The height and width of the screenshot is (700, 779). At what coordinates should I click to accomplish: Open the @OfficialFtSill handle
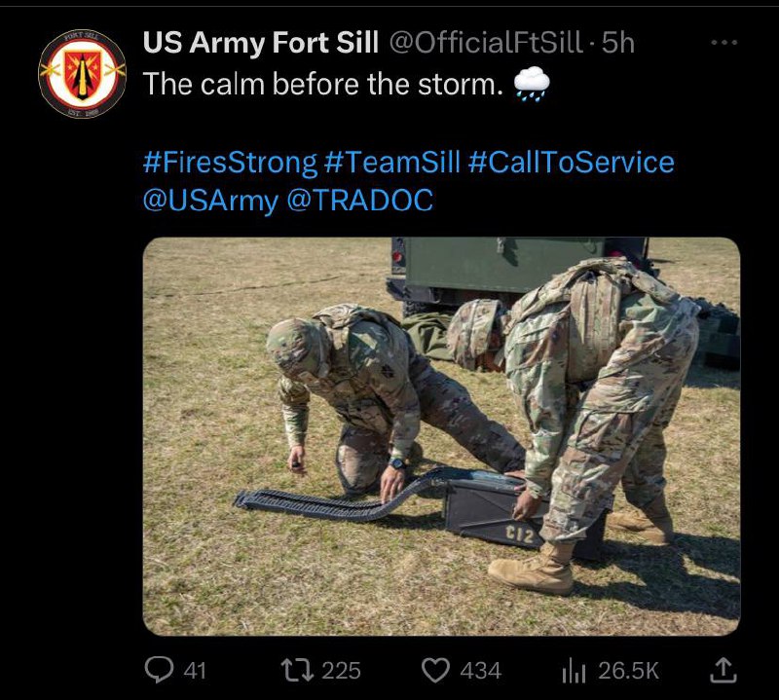(485, 42)
